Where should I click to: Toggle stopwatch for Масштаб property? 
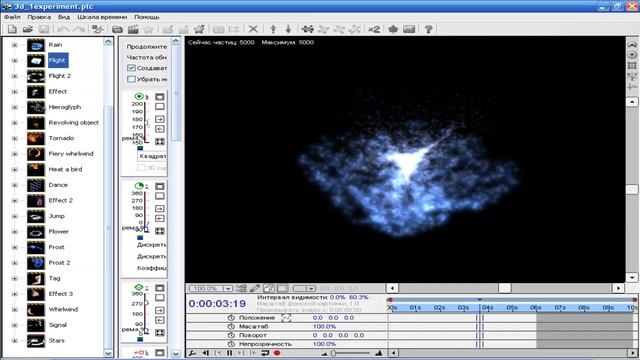[x=231, y=327]
